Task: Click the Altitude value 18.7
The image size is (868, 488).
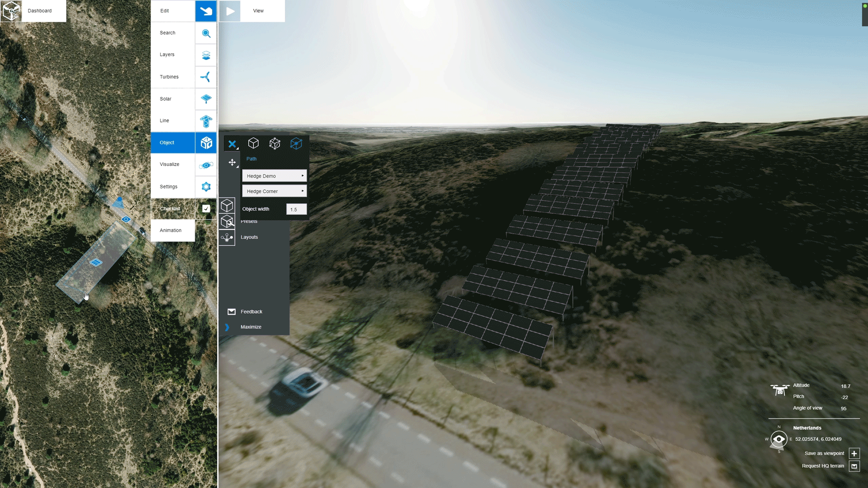Action: tap(845, 386)
